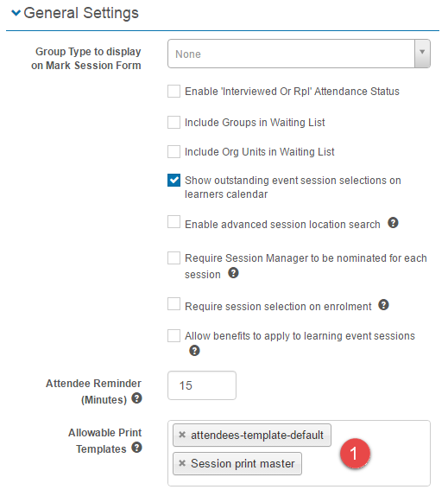Click the red number 1 marker badge

coord(355,454)
